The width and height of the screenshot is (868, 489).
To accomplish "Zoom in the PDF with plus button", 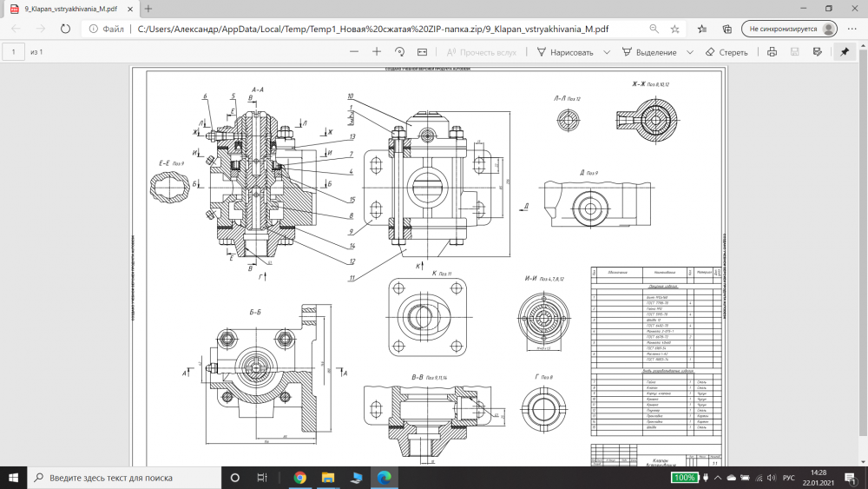I will pyautogui.click(x=377, y=52).
